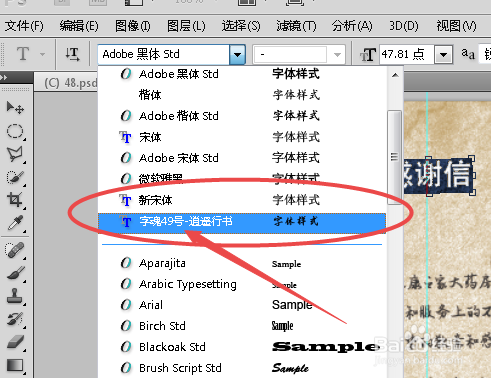Screen dimensions: 491x378
Task: Choose Arabic Typesetting in font list
Action: tap(242, 284)
